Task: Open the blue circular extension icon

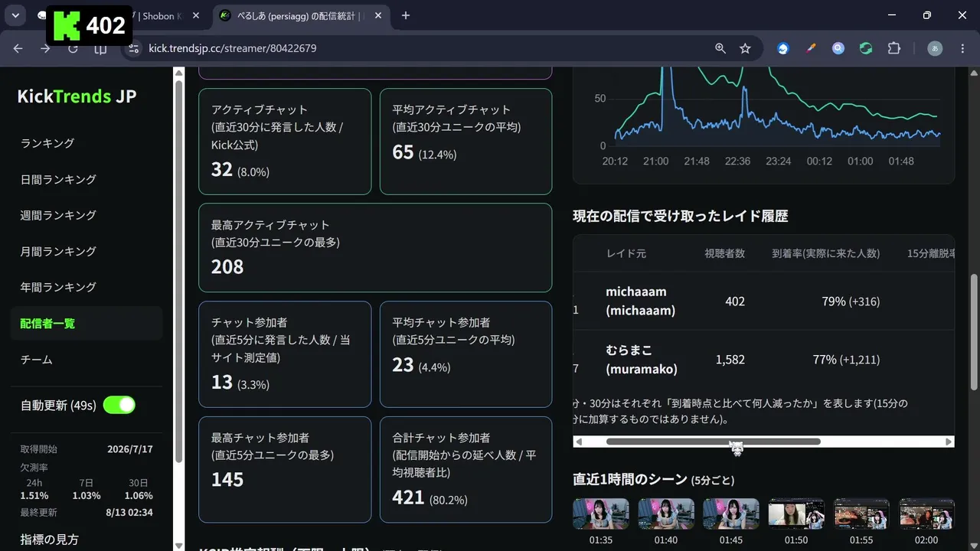Action: click(x=783, y=48)
